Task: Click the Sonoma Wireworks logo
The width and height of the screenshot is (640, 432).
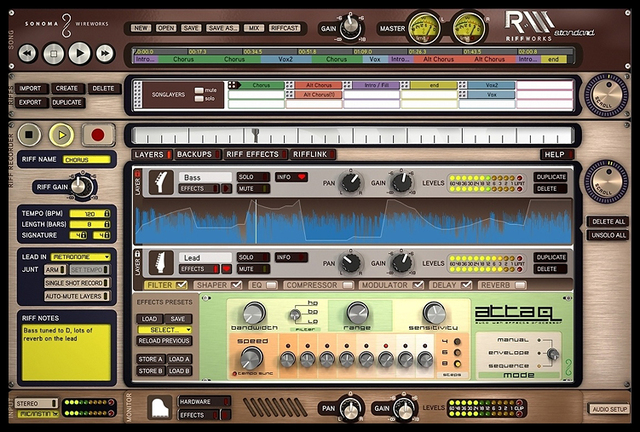Action: pos(67,24)
